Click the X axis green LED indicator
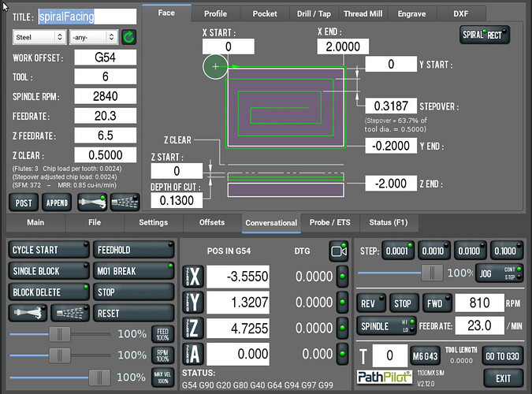 (x=342, y=277)
